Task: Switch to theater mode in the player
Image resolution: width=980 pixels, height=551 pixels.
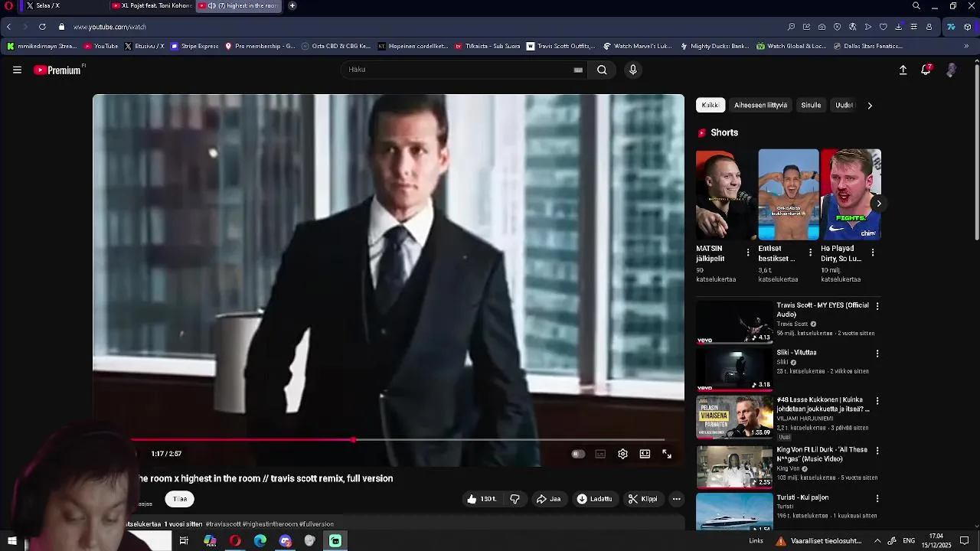Action: tap(645, 454)
